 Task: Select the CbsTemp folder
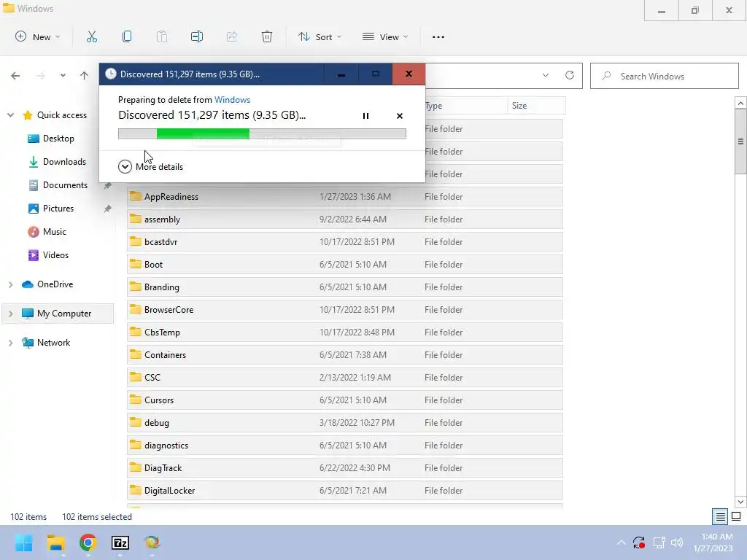[x=345, y=332]
